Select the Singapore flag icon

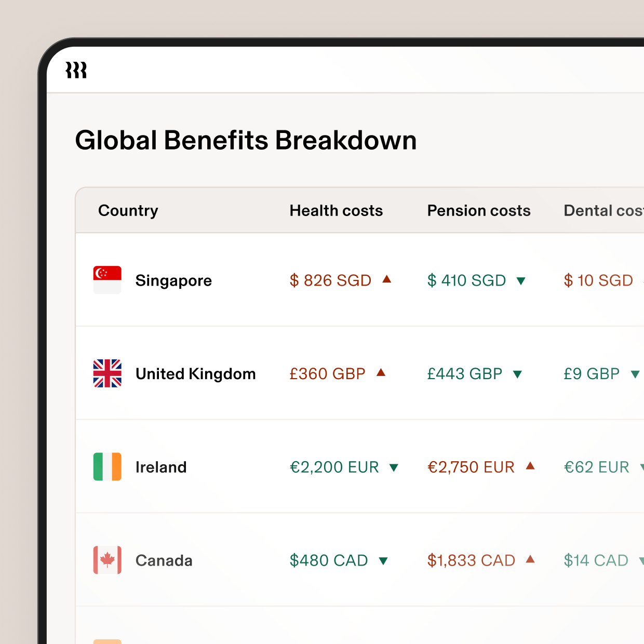(107, 280)
